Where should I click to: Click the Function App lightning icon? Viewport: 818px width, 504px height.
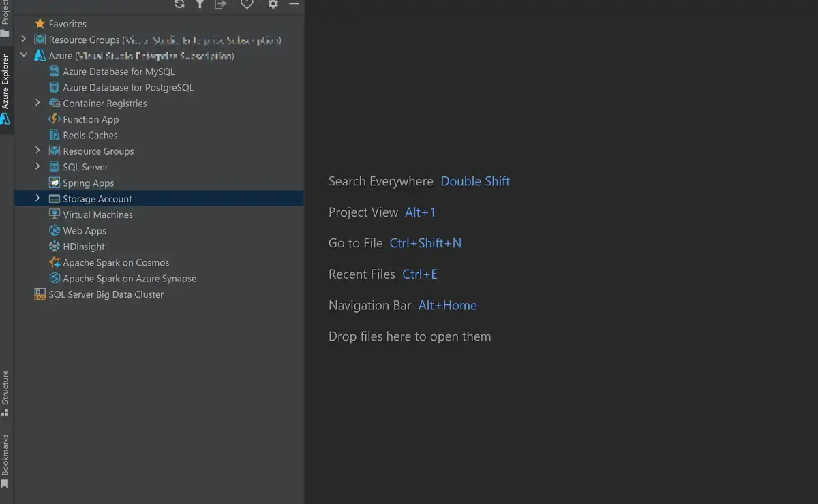point(55,119)
